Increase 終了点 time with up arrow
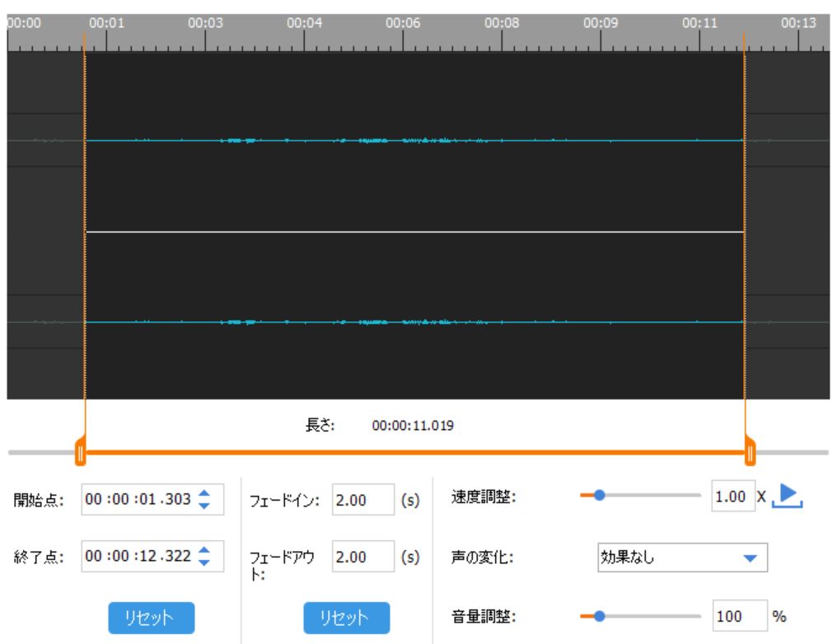 click(x=206, y=552)
